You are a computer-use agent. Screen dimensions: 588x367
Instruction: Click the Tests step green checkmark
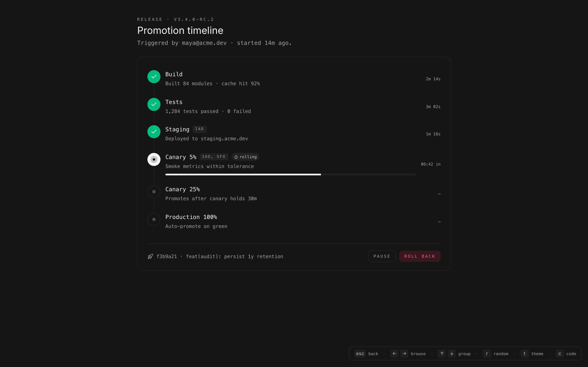pyautogui.click(x=154, y=104)
